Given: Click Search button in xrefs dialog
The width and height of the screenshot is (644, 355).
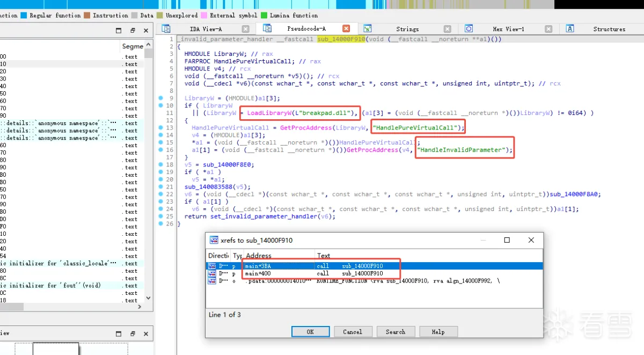Looking at the screenshot, I should (395, 332).
